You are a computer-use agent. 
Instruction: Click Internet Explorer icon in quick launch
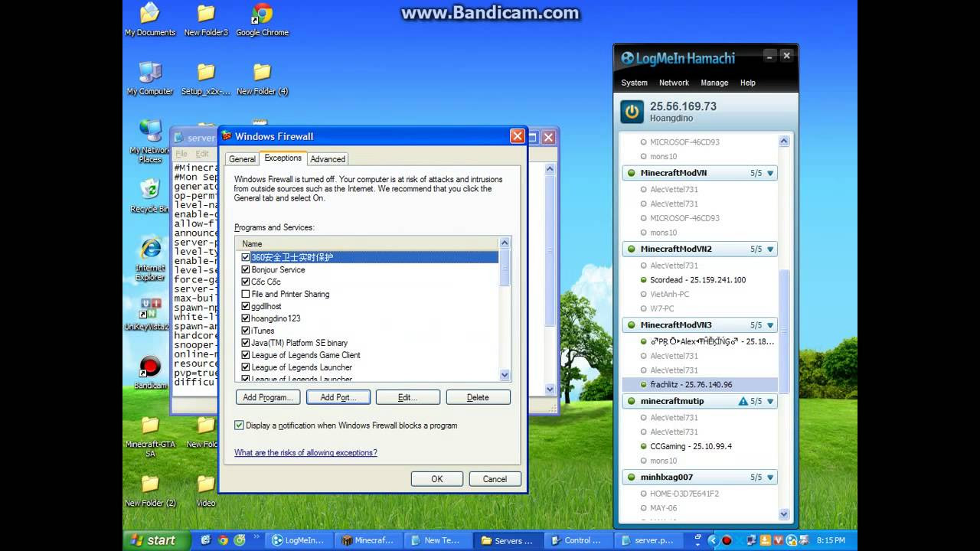tap(205, 540)
